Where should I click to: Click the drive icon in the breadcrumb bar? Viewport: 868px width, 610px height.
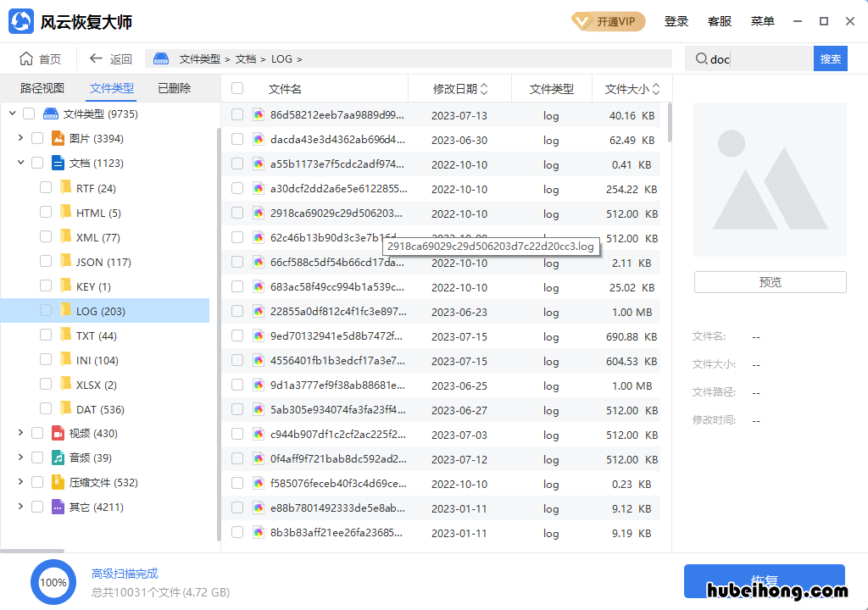click(x=161, y=58)
